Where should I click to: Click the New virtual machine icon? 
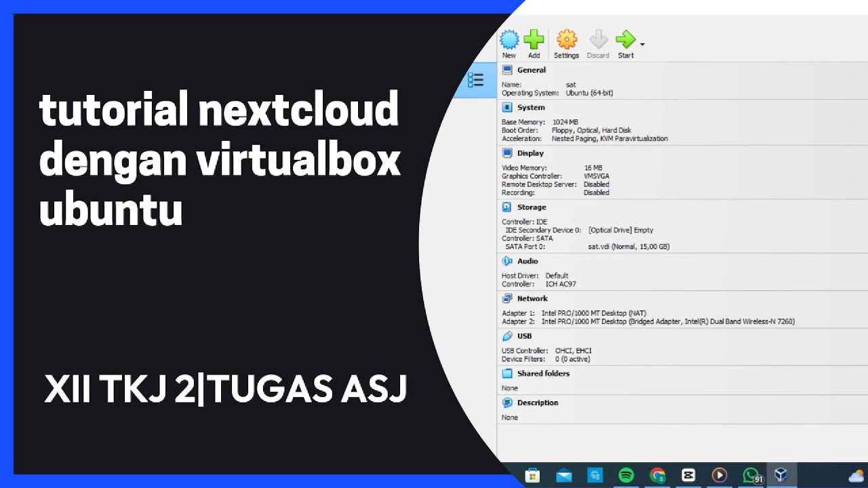(x=509, y=39)
